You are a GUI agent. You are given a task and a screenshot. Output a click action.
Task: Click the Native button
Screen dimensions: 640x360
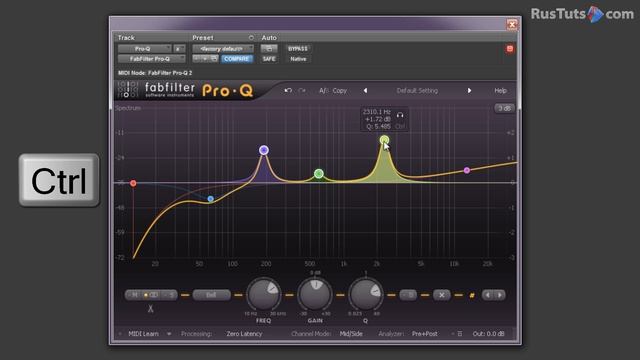298,59
